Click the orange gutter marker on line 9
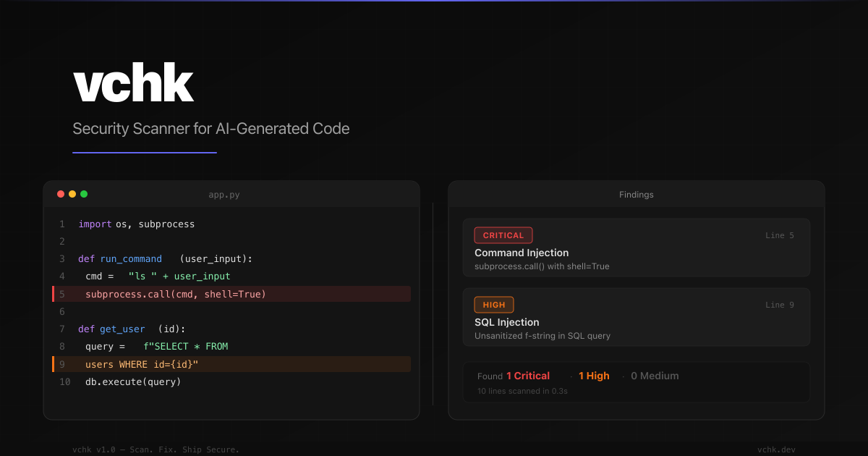This screenshot has height=456, width=868. (x=53, y=364)
